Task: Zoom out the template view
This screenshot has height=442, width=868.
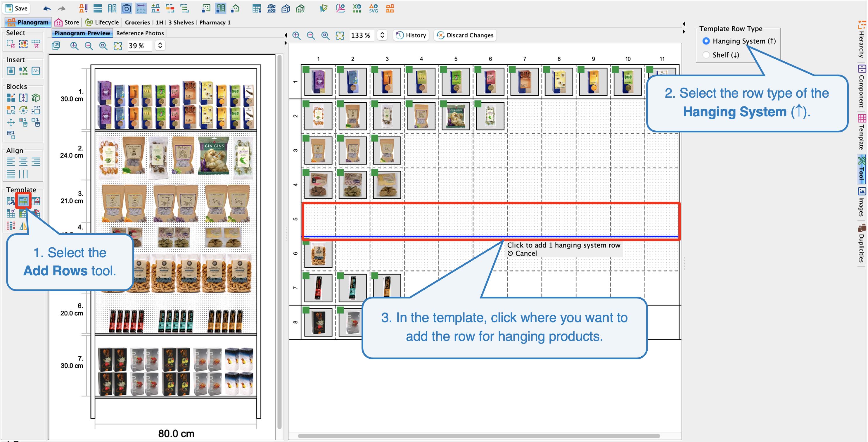Action: click(311, 35)
